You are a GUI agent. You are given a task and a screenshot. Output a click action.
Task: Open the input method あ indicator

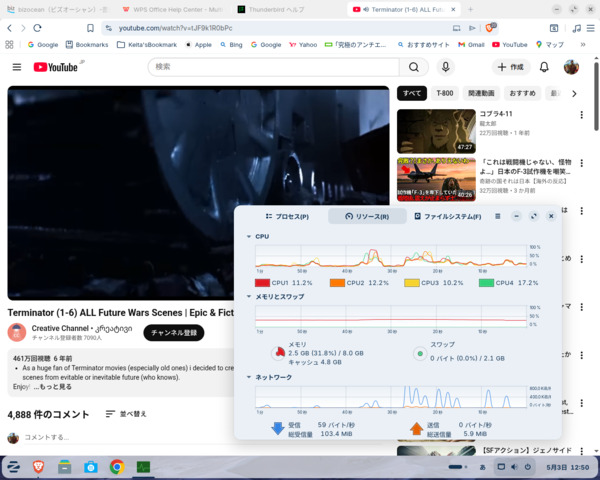483,467
